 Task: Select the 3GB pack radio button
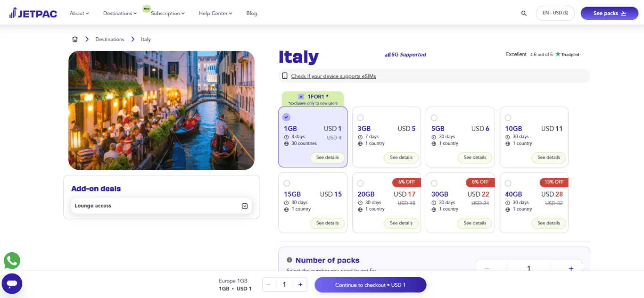(x=361, y=117)
